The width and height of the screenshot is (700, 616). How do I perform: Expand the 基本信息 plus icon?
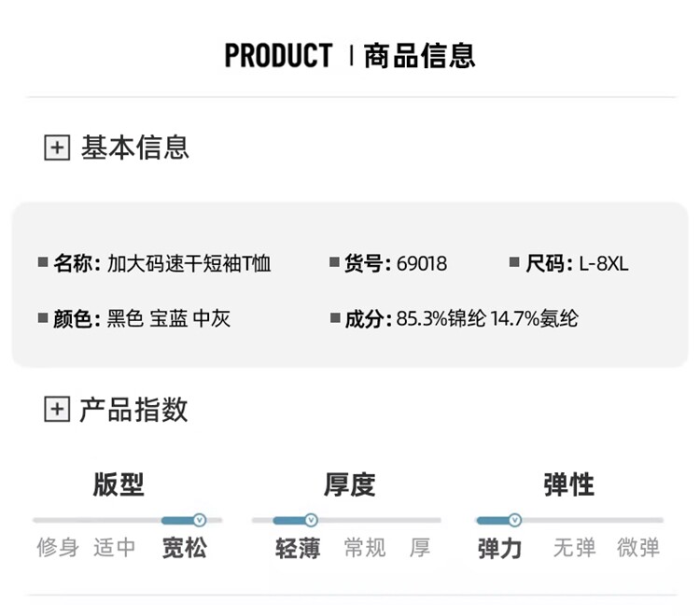[x=57, y=147]
